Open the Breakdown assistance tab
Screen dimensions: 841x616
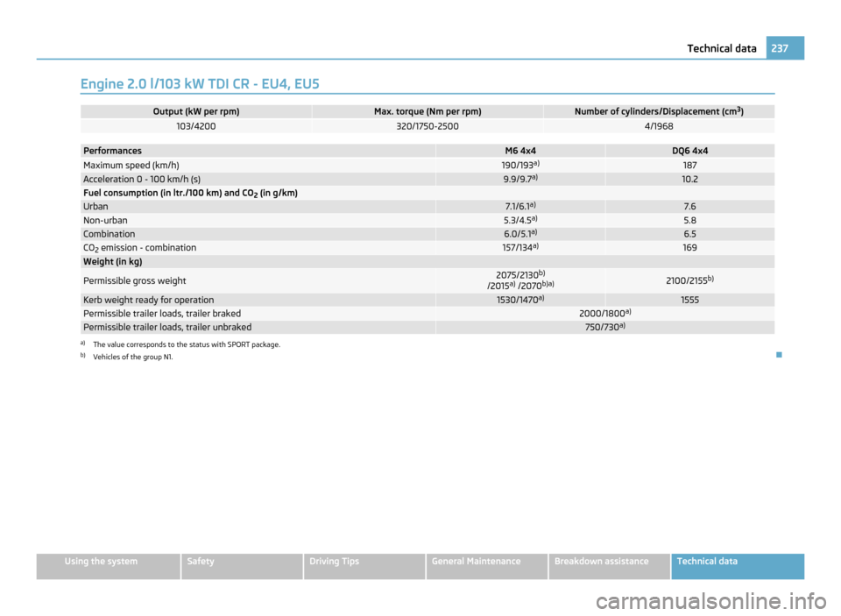pyautogui.click(x=610, y=566)
